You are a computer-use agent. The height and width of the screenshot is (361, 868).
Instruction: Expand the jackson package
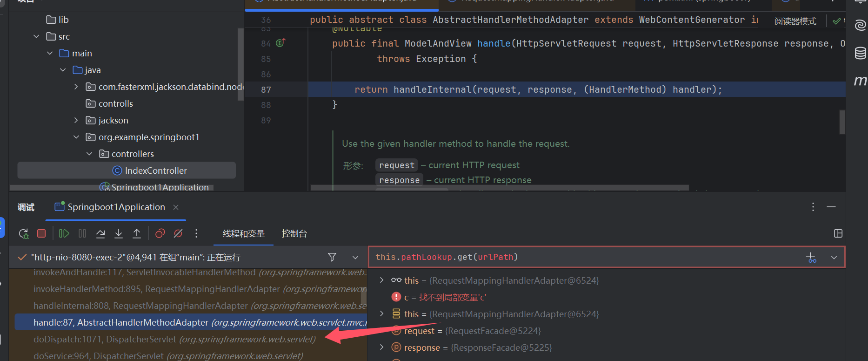coord(76,120)
